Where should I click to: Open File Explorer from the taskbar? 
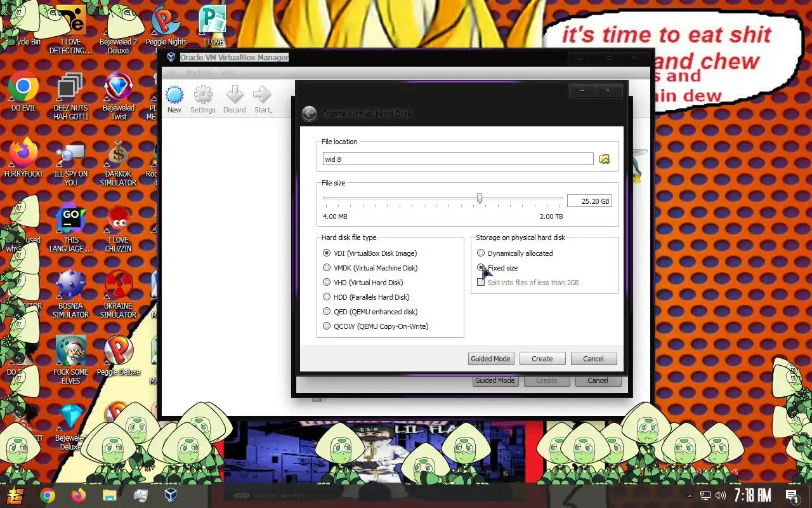point(110,495)
